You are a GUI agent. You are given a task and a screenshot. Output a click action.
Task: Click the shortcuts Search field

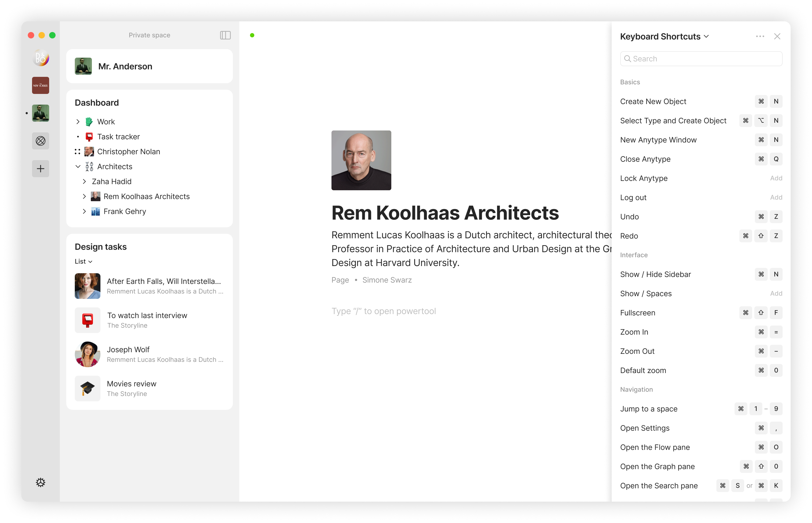pyautogui.click(x=701, y=59)
